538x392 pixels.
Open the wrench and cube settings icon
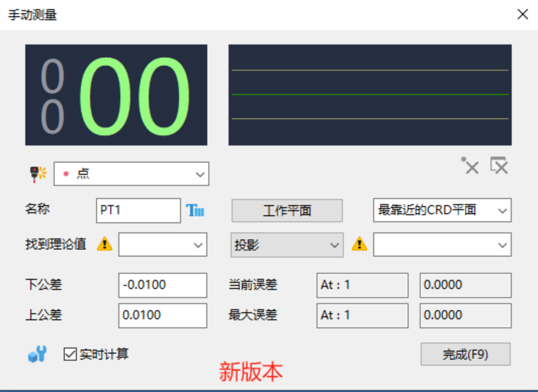37,354
